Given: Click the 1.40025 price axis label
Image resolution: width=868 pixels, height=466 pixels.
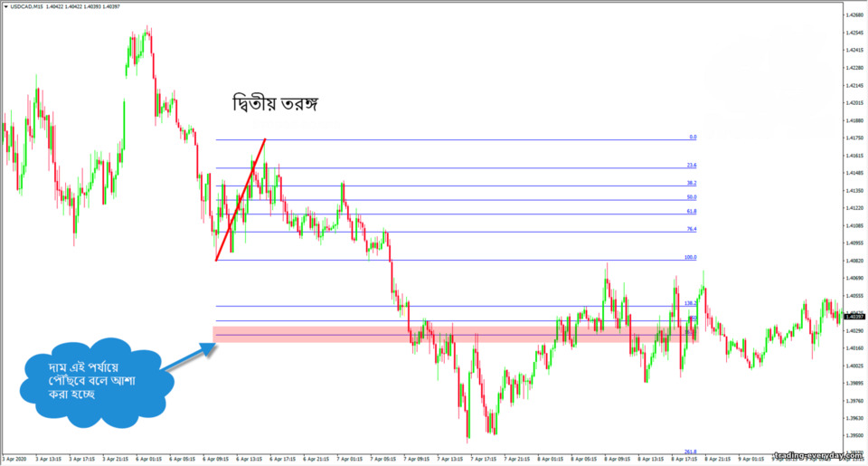Looking at the screenshot, I should pyautogui.click(x=854, y=366).
